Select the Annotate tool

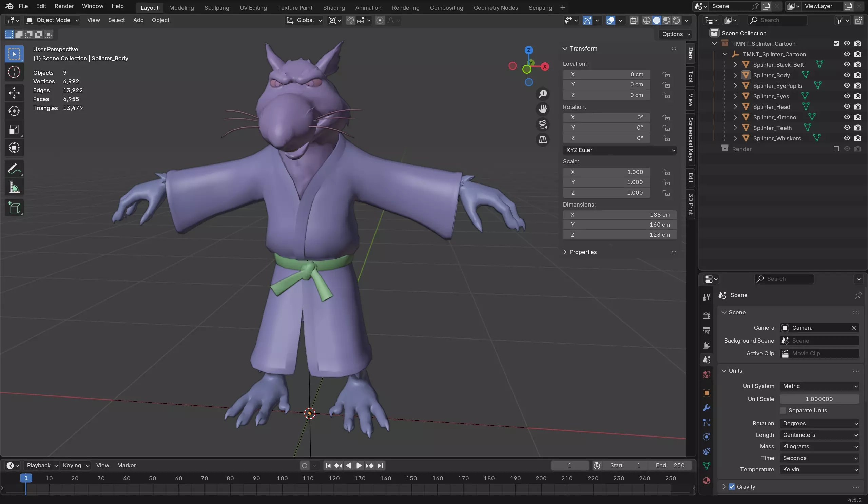pyautogui.click(x=14, y=169)
